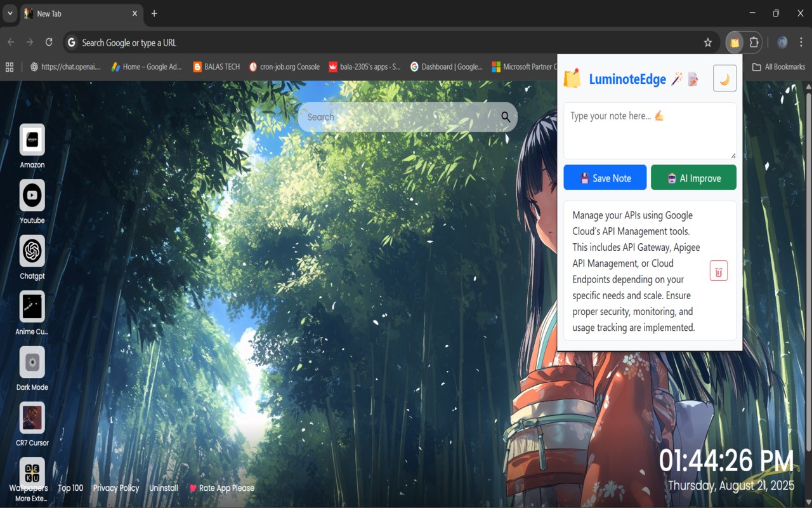Viewport: 812px width, 508px height.
Task: Click the LuminoteEdge notes logo icon
Action: [x=572, y=79]
